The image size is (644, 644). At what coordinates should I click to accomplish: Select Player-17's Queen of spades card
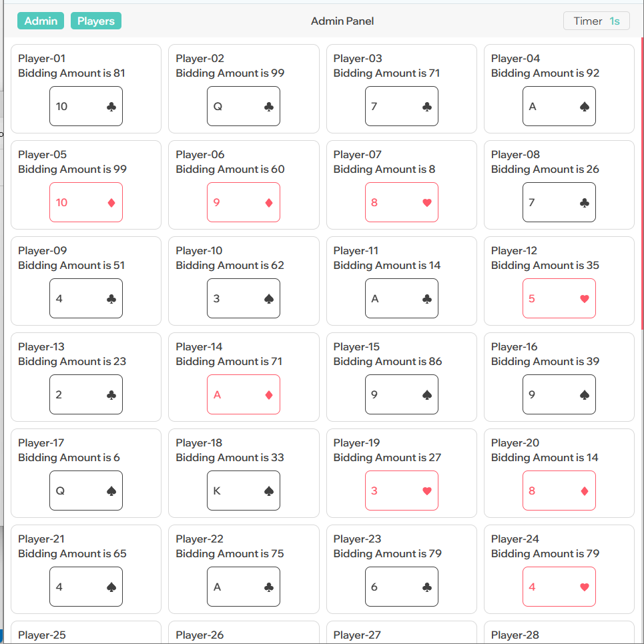(86, 491)
